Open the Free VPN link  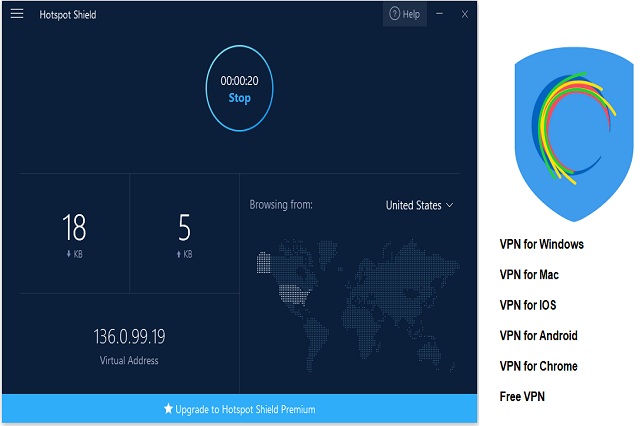(522, 397)
